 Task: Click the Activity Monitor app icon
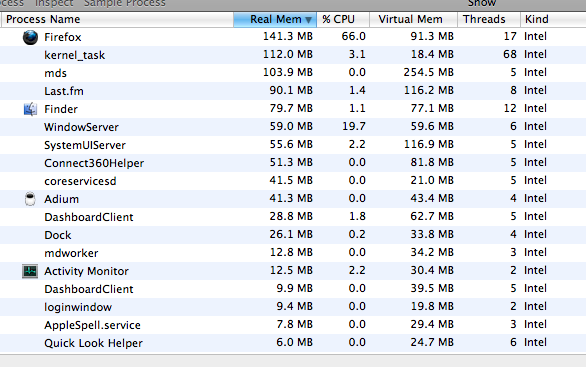(30, 271)
